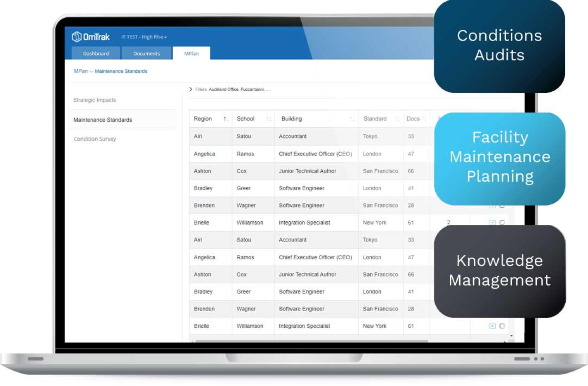The width and height of the screenshot is (588, 386).
Task: Tick the checkbox in the bottom Brielle row
Action: [502, 326]
